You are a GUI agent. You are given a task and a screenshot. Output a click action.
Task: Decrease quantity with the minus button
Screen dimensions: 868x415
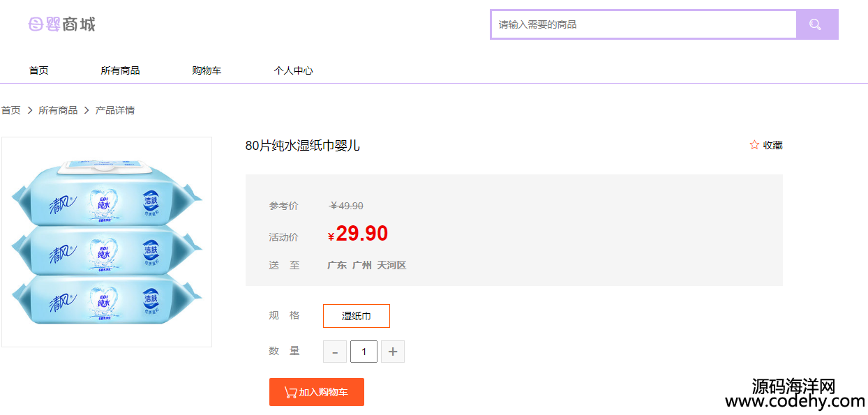coord(335,352)
